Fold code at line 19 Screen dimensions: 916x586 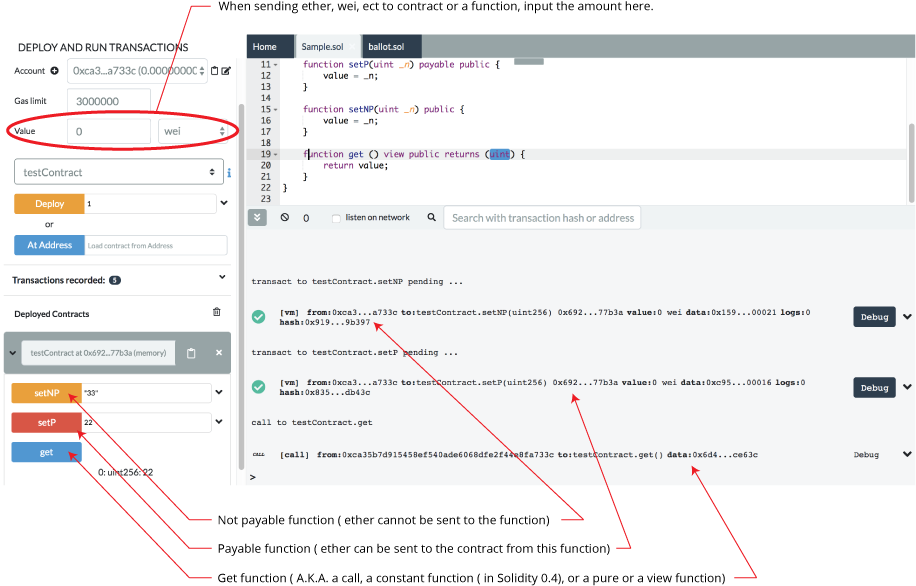click(x=276, y=154)
